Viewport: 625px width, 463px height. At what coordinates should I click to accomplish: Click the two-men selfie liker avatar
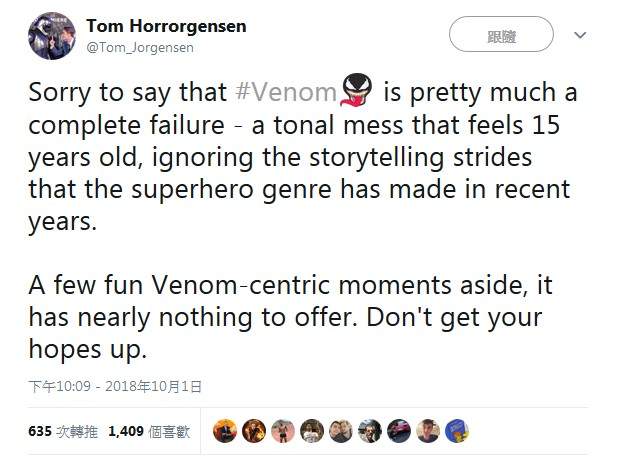(341, 431)
